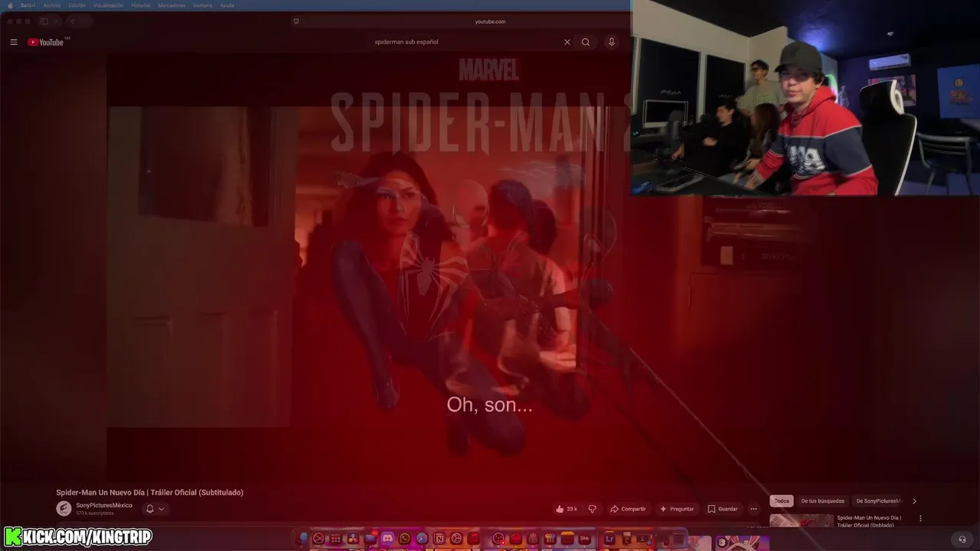This screenshot has height=551, width=980.
Task: Select the De SonyPicturesM chip
Action: click(879, 501)
